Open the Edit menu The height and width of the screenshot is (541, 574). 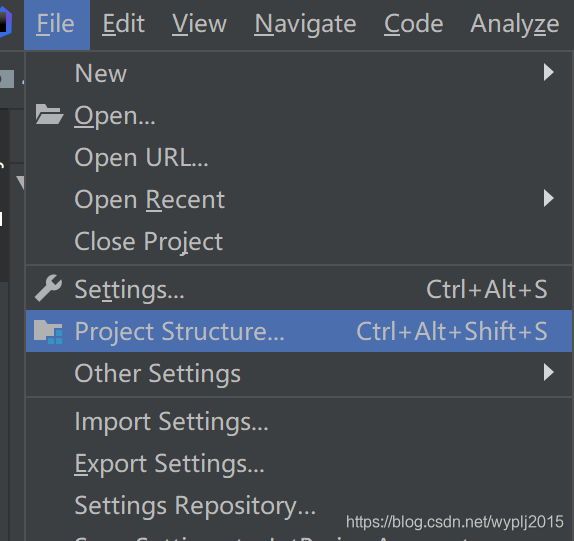click(123, 24)
